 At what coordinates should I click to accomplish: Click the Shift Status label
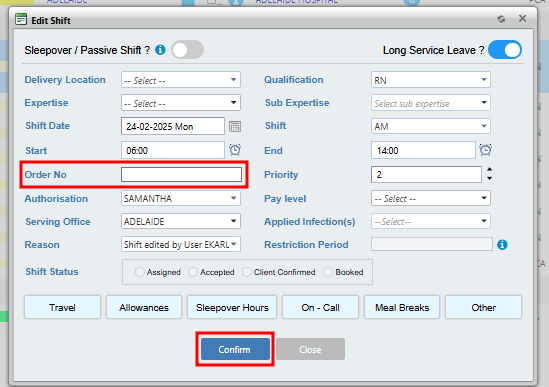(52, 272)
